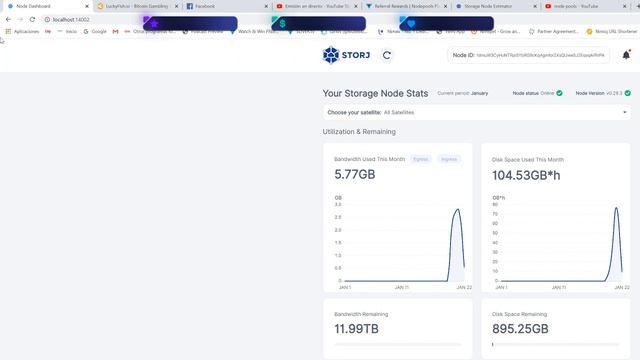The image size is (640, 360).
Task: Click the Current period January label
Action: point(462,93)
